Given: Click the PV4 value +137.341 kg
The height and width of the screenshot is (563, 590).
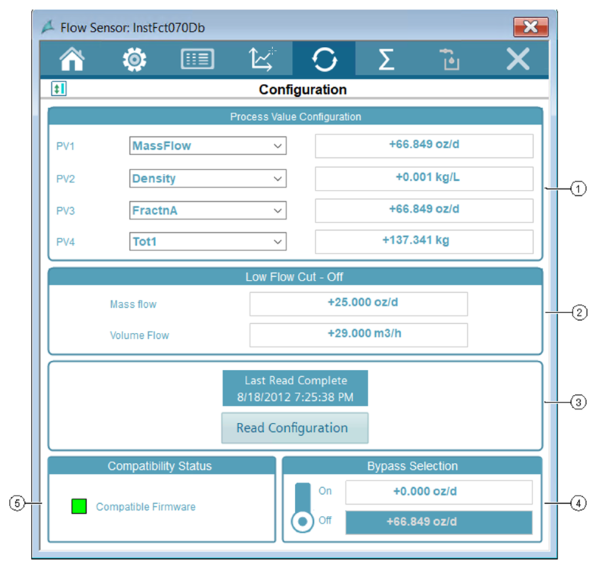Looking at the screenshot, I should click(424, 242).
